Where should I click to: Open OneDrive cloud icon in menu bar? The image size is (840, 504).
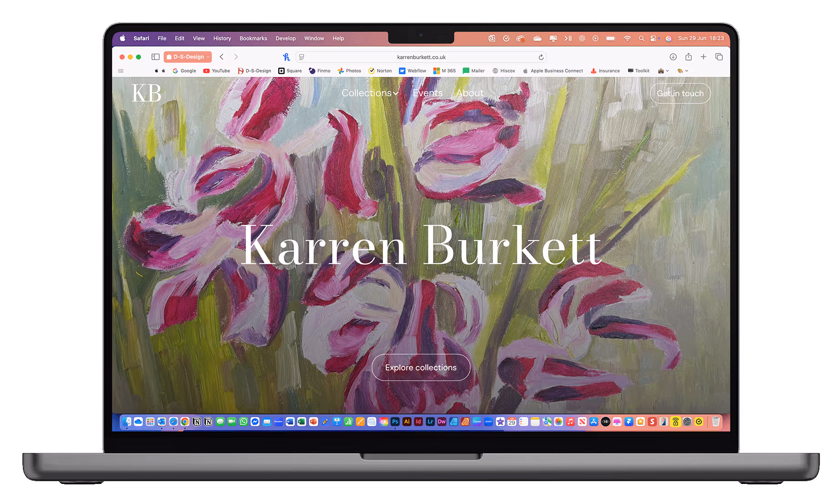click(538, 38)
